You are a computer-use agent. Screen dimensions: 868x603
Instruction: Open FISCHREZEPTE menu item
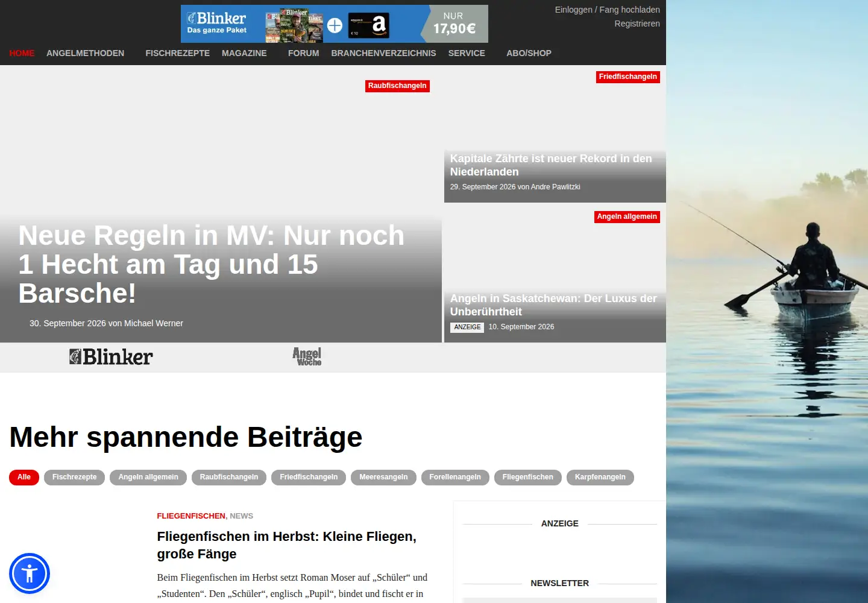coord(178,53)
